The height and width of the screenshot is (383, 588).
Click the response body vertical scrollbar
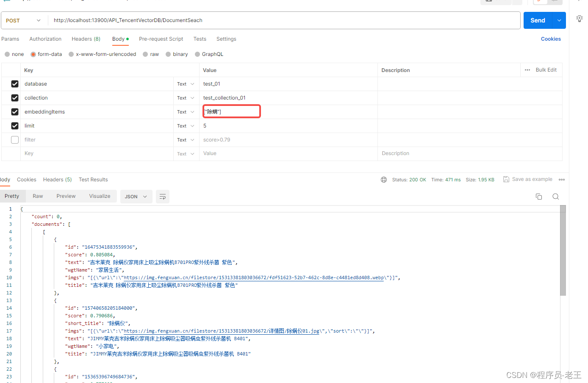(x=563, y=250)
